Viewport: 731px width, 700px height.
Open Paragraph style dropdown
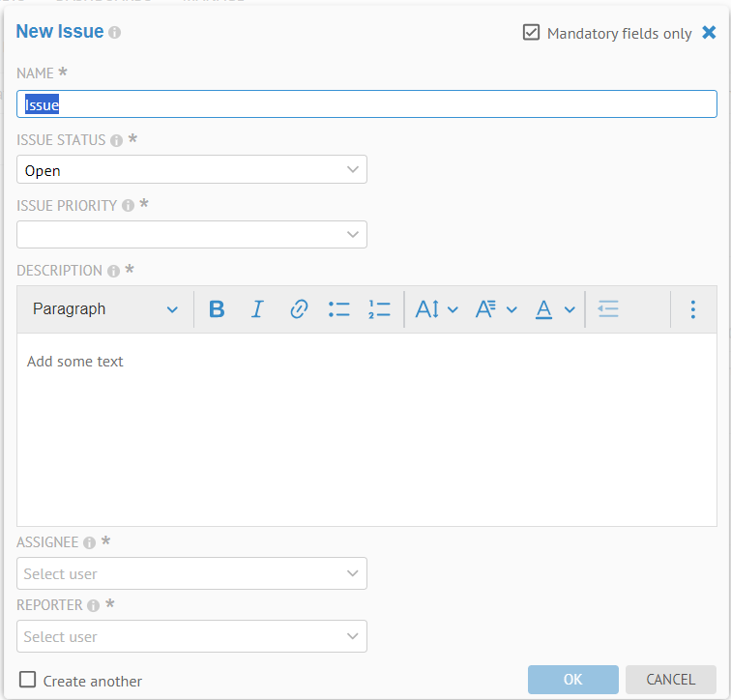[104, 309]
